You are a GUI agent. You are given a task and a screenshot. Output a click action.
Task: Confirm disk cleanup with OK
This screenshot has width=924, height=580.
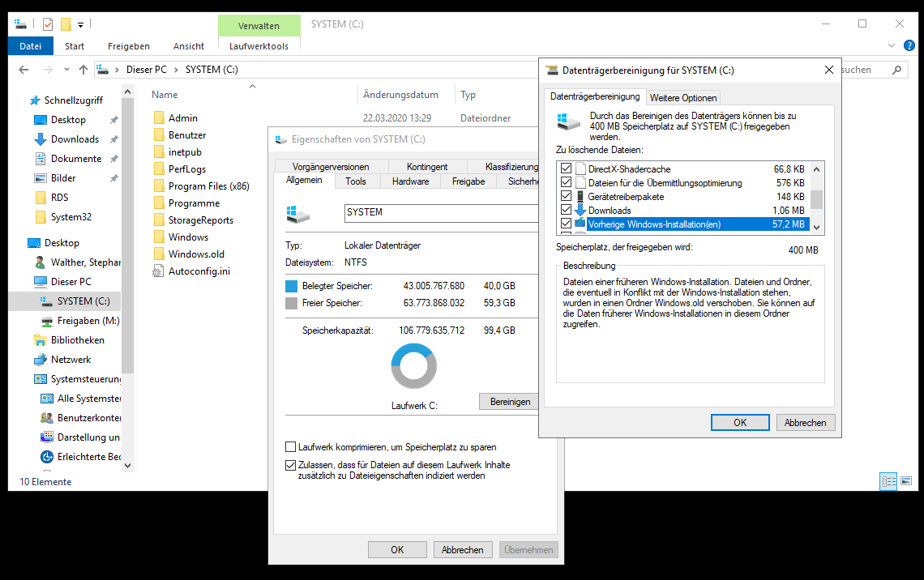pos(739,422)
